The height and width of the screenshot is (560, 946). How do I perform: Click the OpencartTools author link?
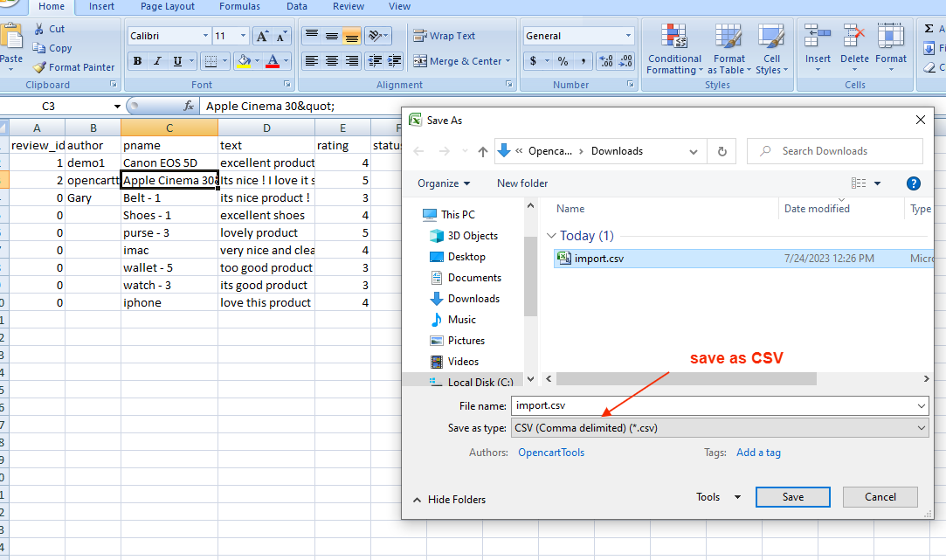[551, 453]
